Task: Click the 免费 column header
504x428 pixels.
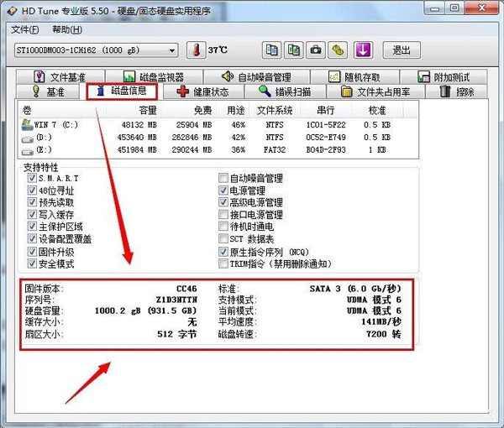Action: point(188,111)
